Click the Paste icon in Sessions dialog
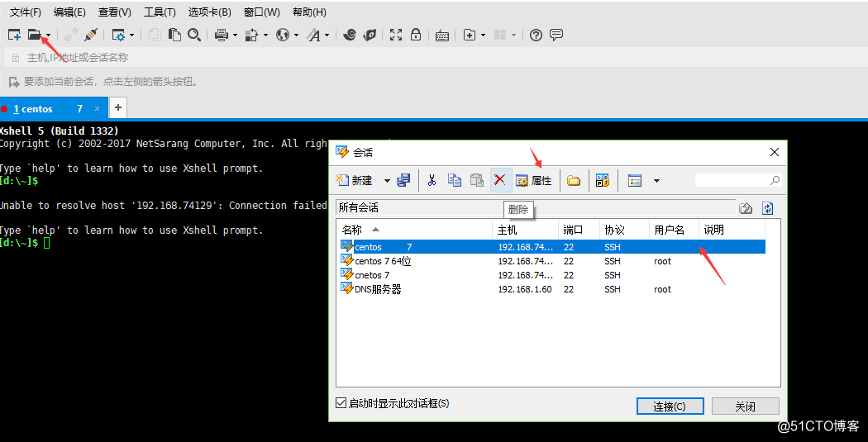Viewport: 868px width, 442px height. coord(477,180)
